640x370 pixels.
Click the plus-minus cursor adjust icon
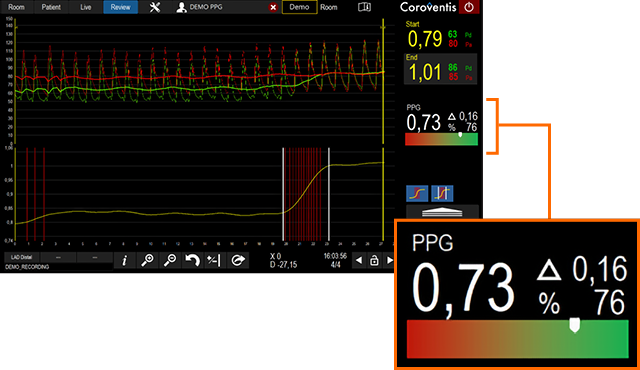214,260
